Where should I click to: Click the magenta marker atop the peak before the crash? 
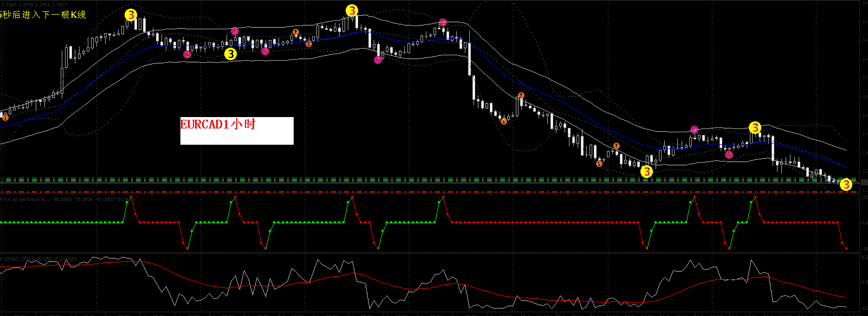click(x=443, y=23)
